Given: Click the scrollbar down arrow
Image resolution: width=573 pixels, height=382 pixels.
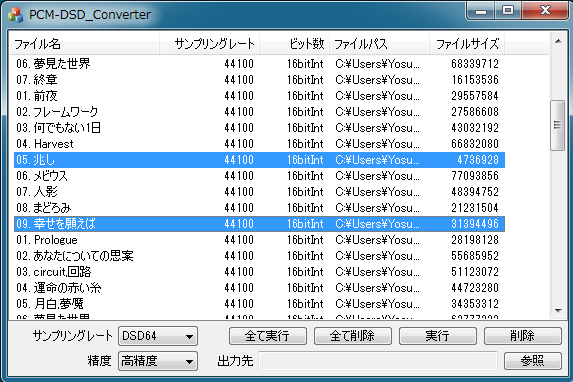Looking at the screenshot, I should (x=558, y=311).
